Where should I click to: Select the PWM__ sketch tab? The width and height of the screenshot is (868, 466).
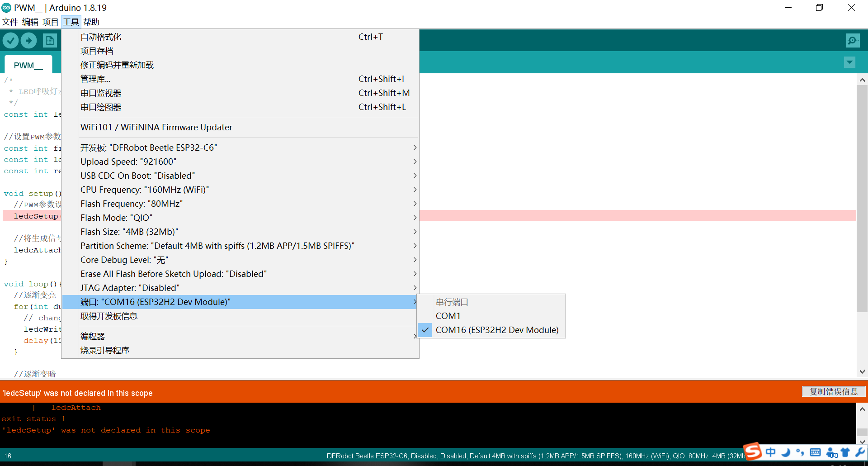tap(28, 65)
